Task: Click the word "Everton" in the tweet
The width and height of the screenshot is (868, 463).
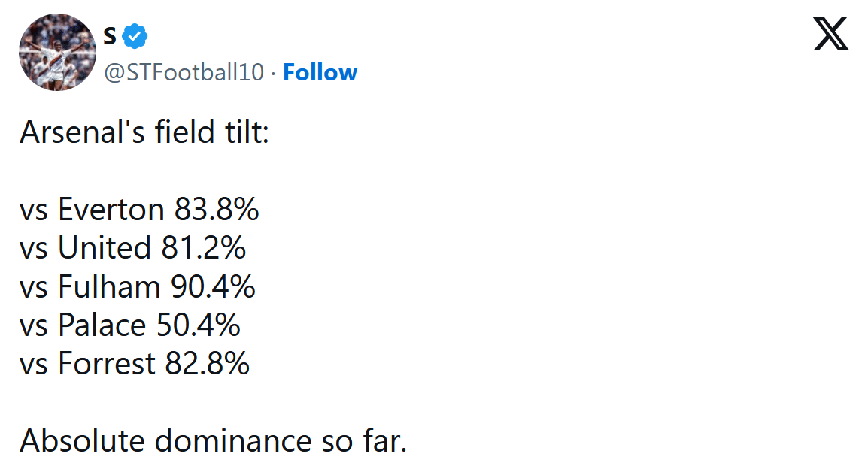Action: [111, 210]
